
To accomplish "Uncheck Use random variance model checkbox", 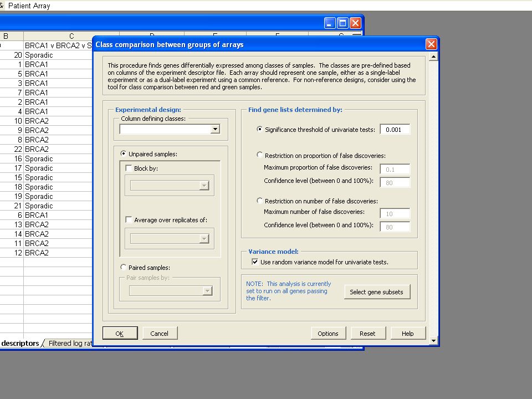I will 255,262.
